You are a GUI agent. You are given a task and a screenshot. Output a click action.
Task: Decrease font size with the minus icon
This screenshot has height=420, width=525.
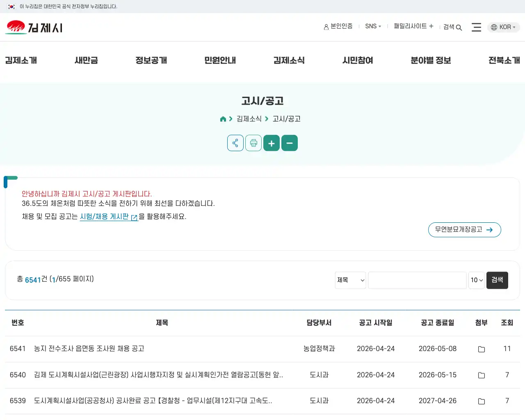pos(290,143)
